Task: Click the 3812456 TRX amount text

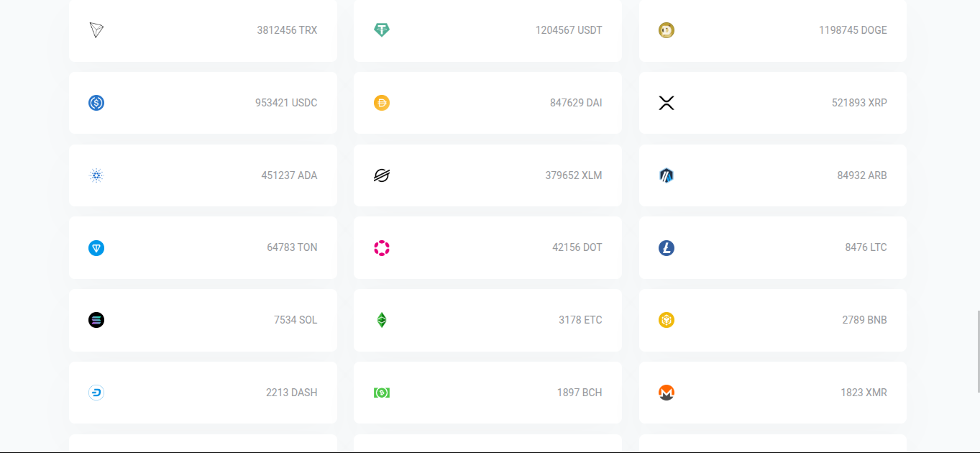Action: [287, 30]
